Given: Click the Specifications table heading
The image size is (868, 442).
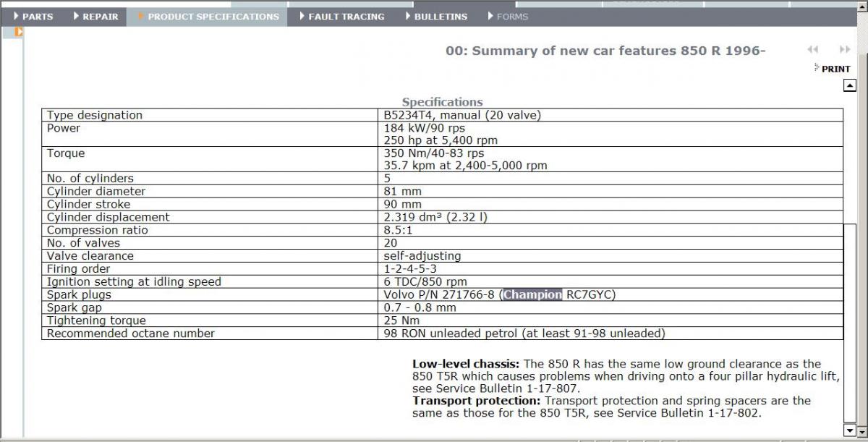Looking at the screenshot, I should [443, 102].
